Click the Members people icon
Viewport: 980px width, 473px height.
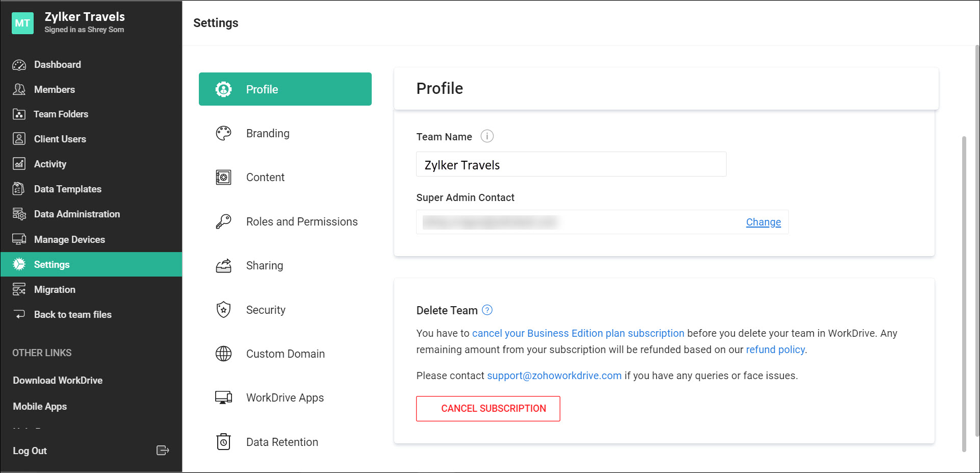[19, 90]
